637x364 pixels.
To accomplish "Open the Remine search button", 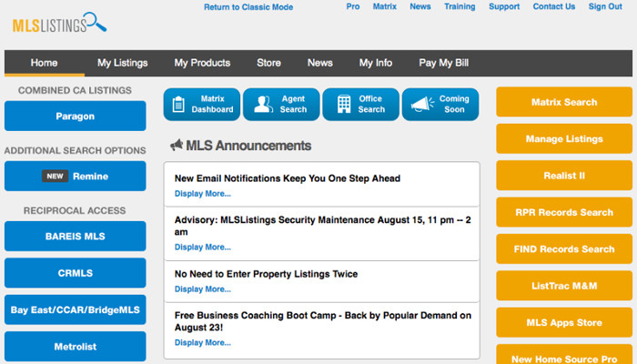I will coord(76,176).
